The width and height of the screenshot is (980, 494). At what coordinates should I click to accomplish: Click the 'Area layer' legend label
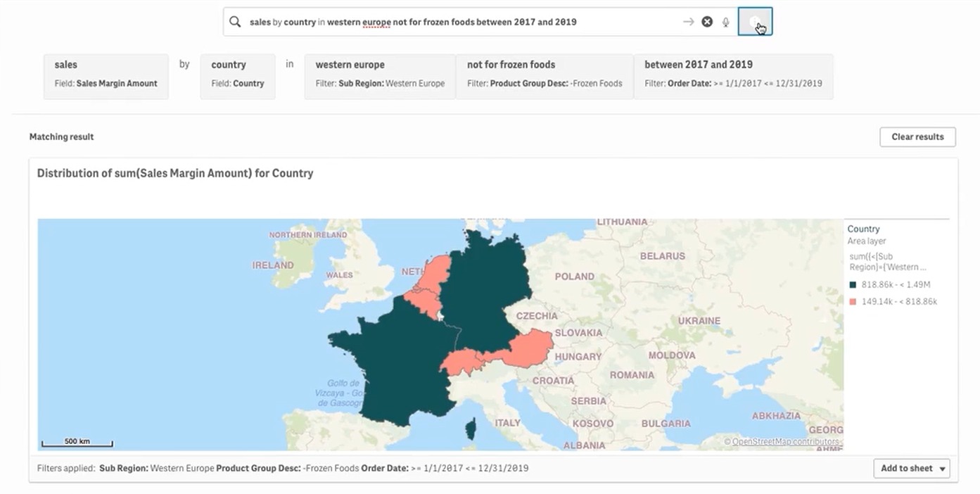click(867, 241)
